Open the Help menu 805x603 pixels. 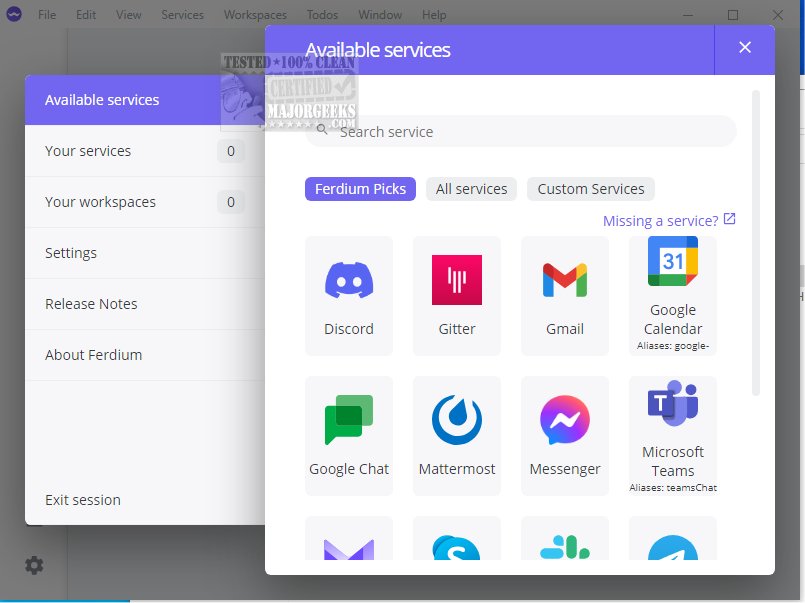[x=434, y=15]
